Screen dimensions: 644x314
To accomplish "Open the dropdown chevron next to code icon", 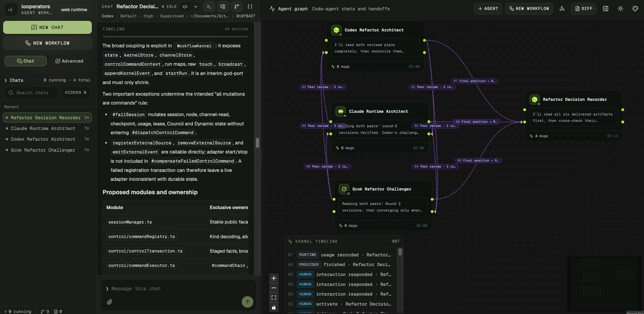I will click(x=196, y=7).
